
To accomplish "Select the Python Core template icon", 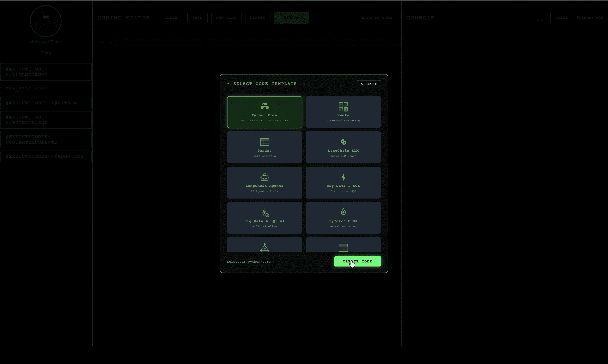I will (264, 106).
